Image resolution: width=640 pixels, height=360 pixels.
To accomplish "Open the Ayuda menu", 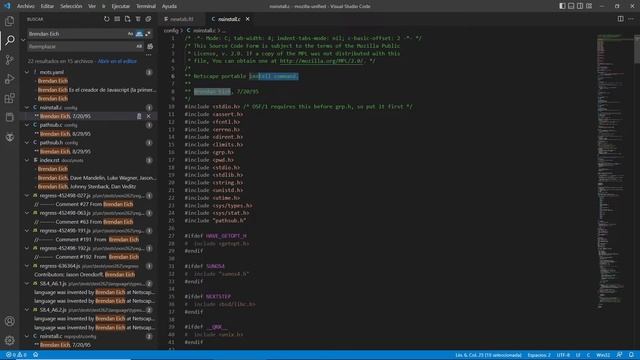I will (169, 6).
